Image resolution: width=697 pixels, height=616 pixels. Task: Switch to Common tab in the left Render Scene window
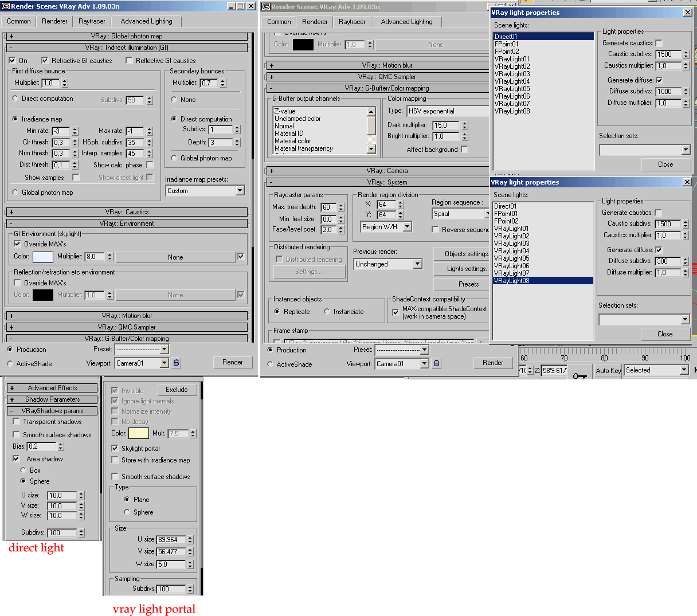pos(19,21)
